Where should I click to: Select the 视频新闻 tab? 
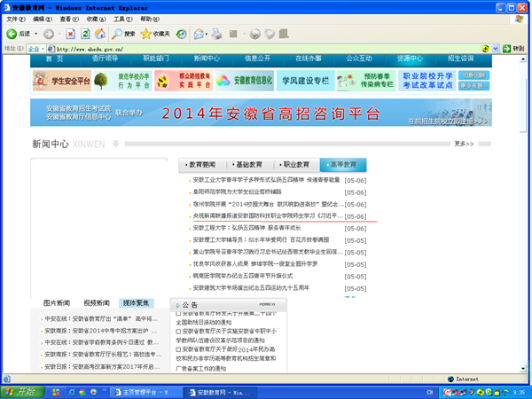point(97,303)
